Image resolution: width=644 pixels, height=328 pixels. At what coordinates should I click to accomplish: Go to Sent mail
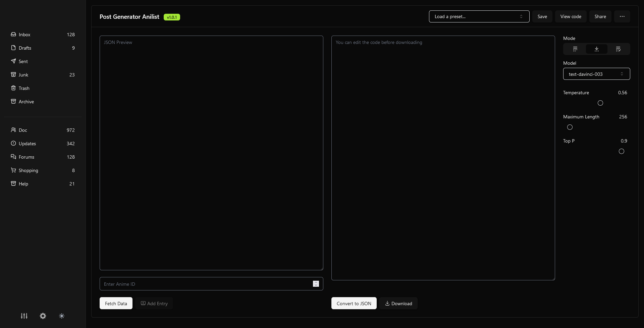43,61
